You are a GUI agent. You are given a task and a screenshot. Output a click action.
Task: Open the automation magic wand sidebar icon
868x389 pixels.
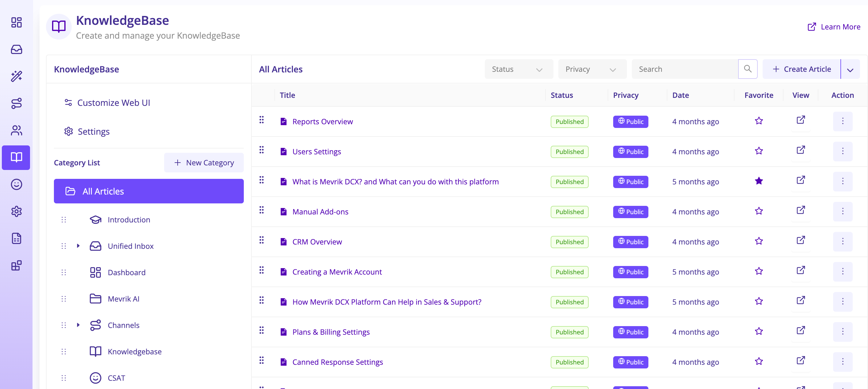pyautogui.click(x=16, y=76)
